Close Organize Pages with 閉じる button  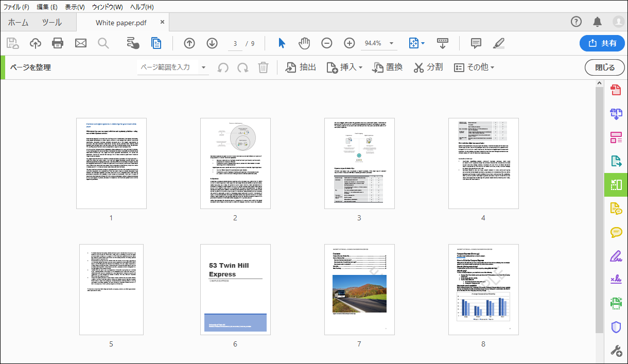point(604,67)
